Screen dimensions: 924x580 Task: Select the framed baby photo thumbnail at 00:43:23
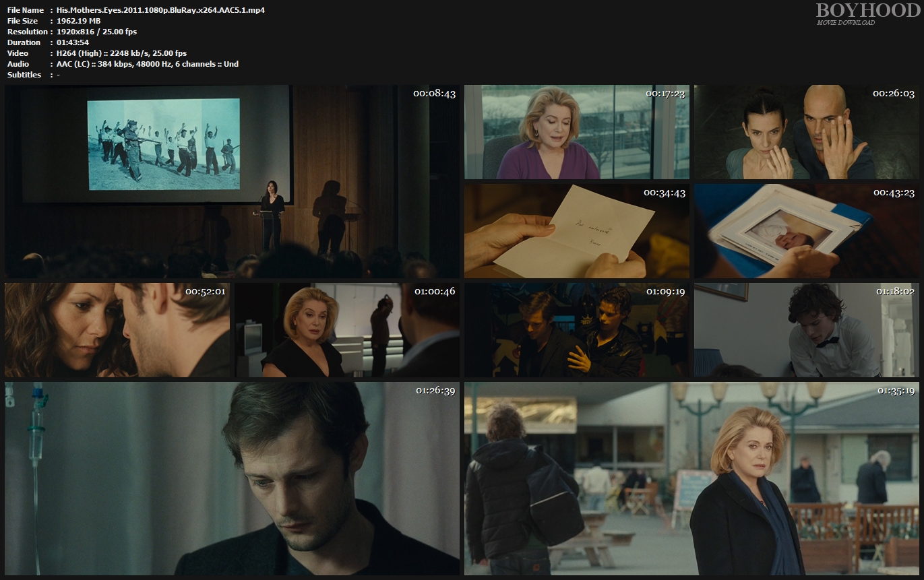coord(806,231)
